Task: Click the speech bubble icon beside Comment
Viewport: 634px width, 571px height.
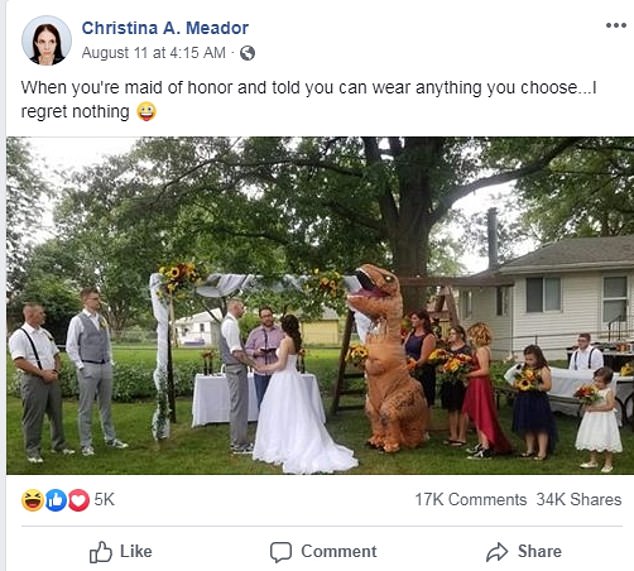Action: [x=281, y=552]
